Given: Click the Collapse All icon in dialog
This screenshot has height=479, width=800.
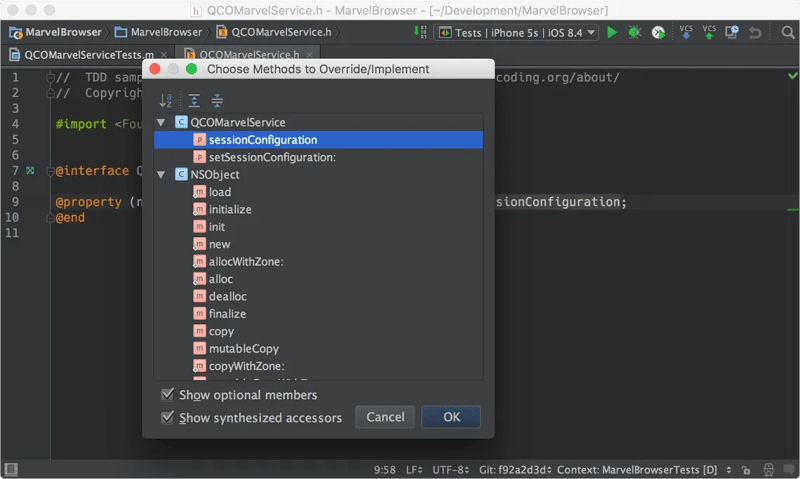Looking at the screenshot, I should coord(217,100).
